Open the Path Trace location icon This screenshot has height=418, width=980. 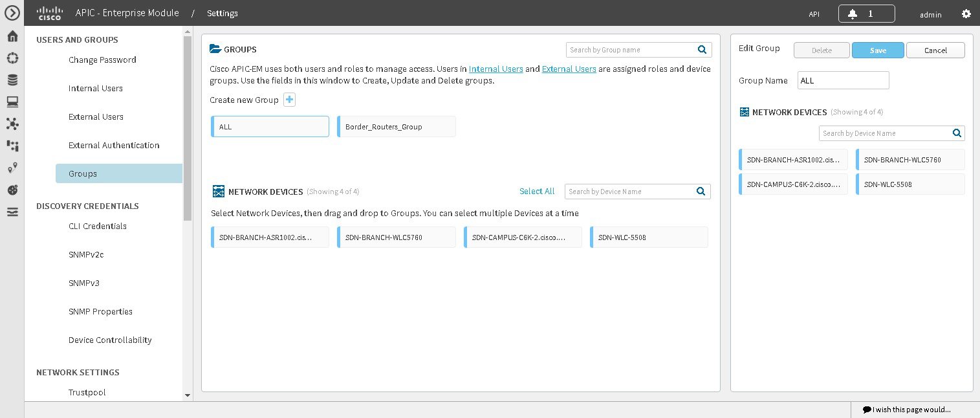pos(12,168)
